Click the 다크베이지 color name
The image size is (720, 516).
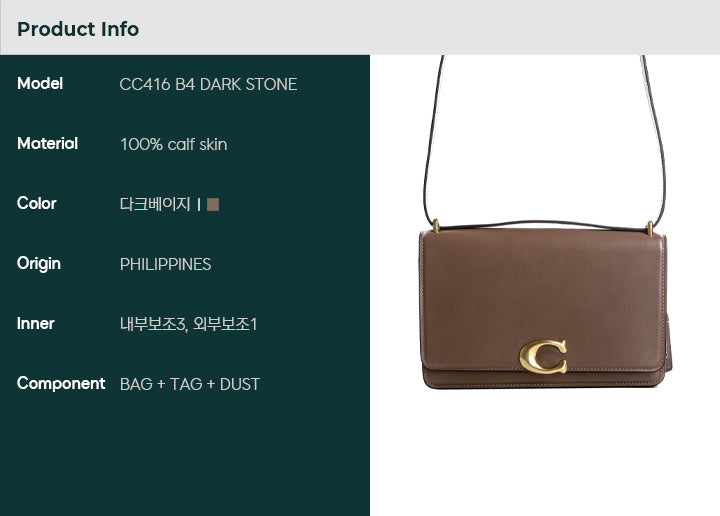tap(155, 204)
